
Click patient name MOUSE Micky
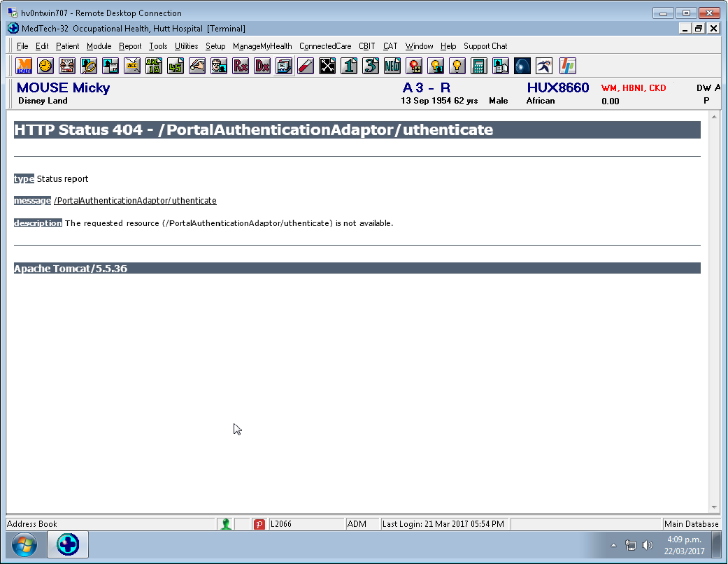[63, 87]
